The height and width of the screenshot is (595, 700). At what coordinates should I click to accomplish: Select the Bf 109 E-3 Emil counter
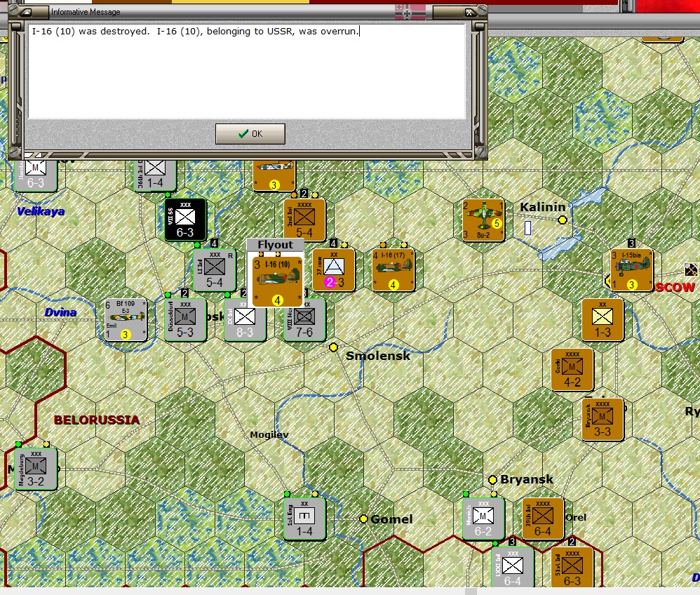[126, 320]
